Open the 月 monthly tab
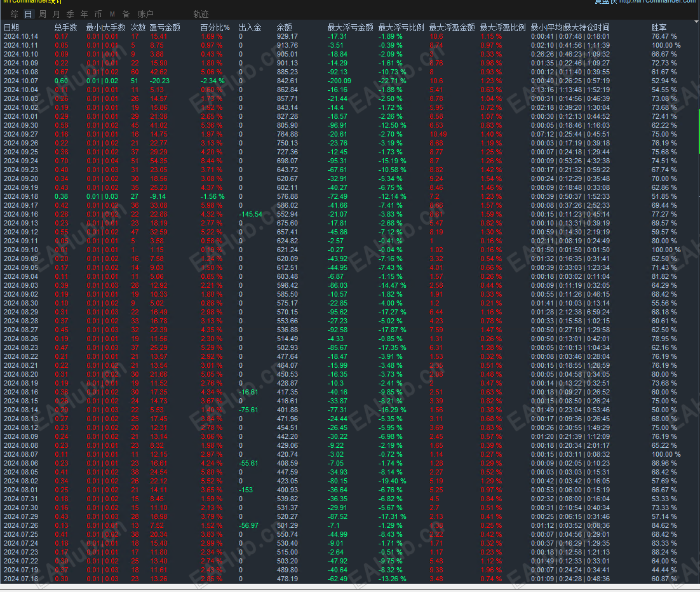 pyautogui.click(x=57, y=14)
